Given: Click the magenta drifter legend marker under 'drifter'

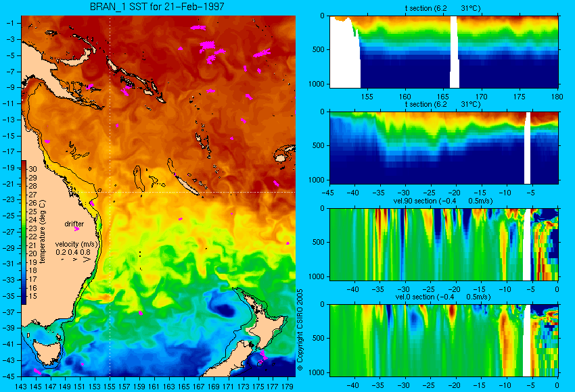Looking at the screenshot, I should (76, 229).
